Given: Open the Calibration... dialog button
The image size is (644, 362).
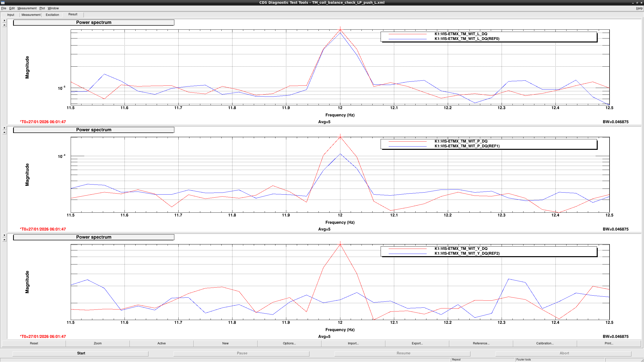Looking at the screenshot, I should pyautogui.click(x=545, y=343).
